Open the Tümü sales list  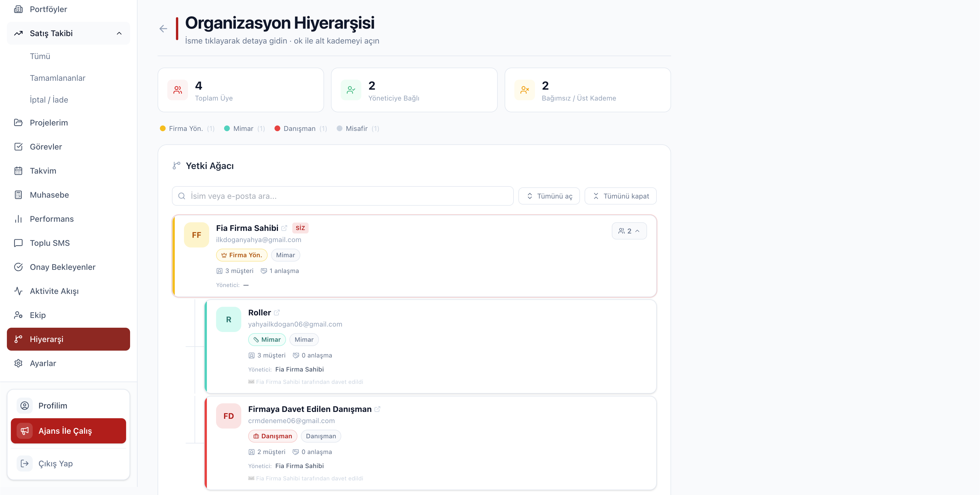[x=40, y=56]
